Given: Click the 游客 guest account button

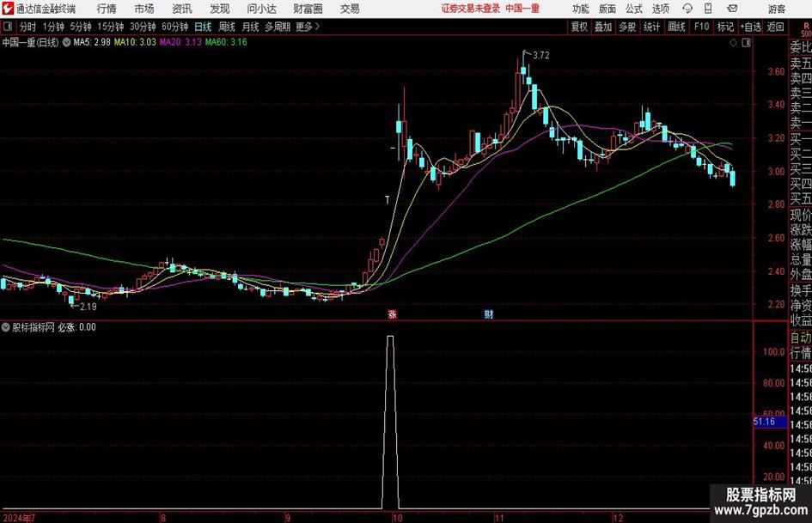Looking at the screenshot, I should click(x=776, y=9).
